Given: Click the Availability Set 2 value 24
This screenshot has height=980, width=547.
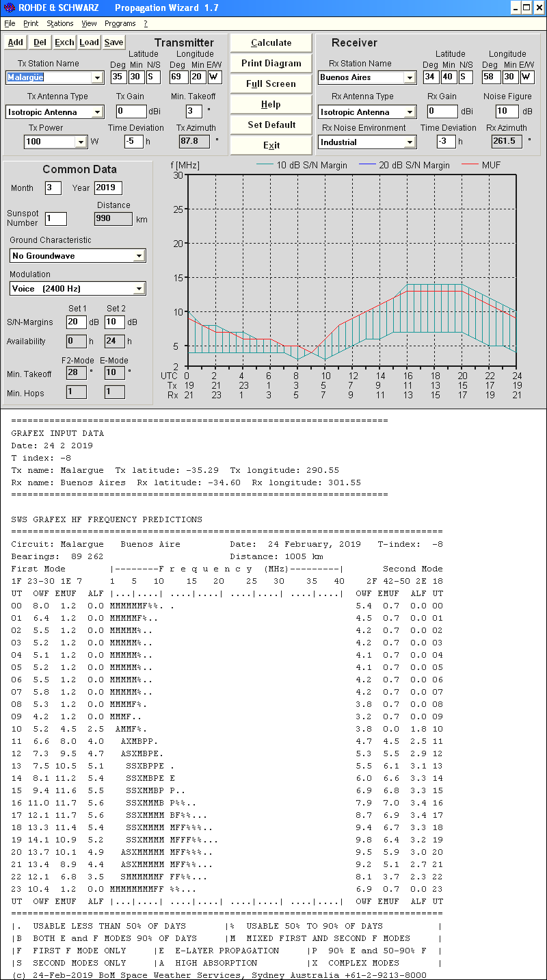Looking at the screenshot, I should (x=114, y=341).
